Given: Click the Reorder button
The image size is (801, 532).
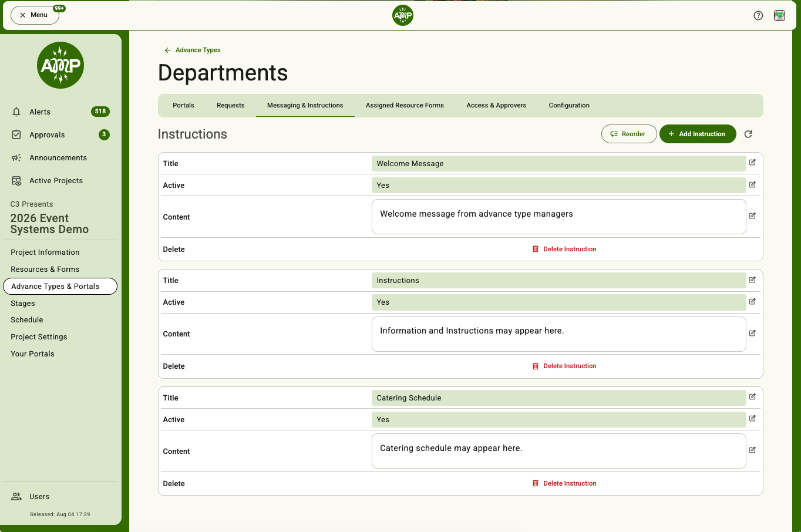Looking at the screenshot, I should (629, 134).
